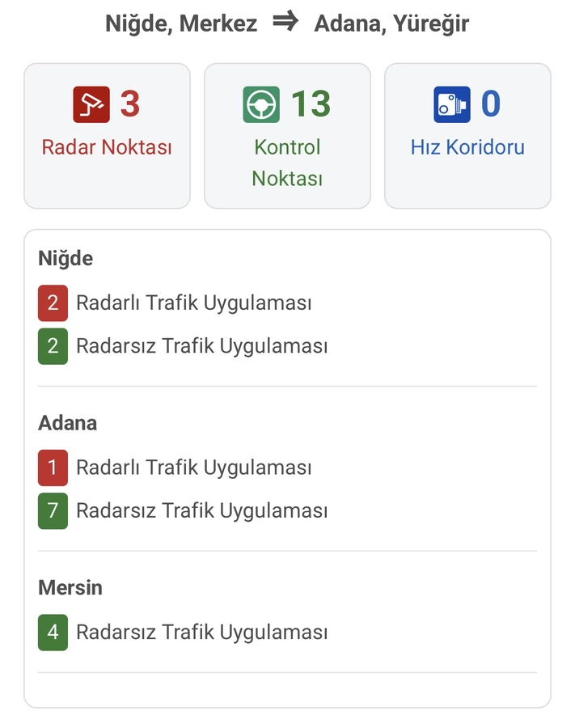Select Mersin Radarsız Trafik Uygulaması entry

pos(202,632)
